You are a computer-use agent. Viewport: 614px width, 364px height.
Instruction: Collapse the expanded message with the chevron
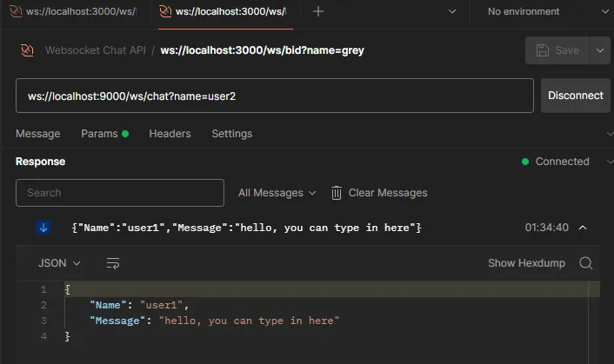[x=583, y=228]
